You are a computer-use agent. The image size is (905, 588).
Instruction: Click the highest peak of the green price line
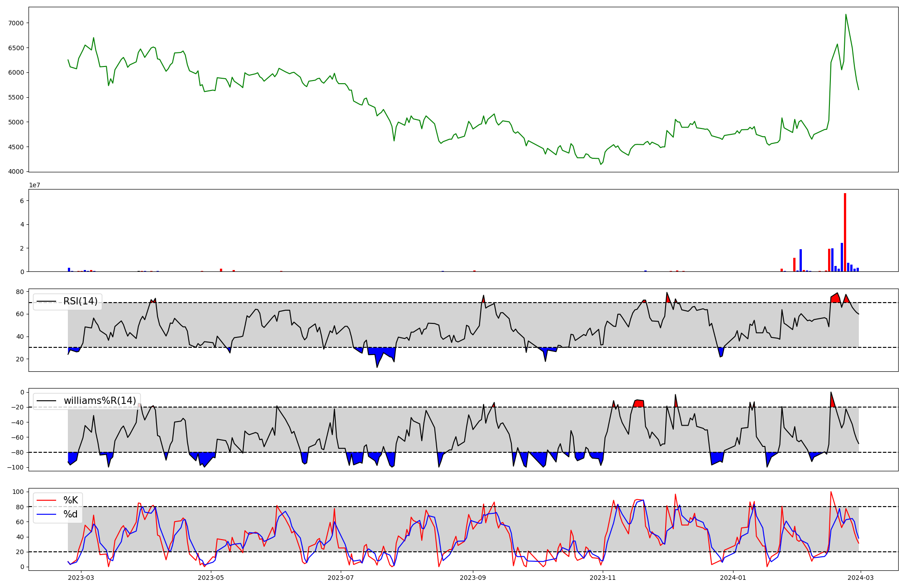846,14
